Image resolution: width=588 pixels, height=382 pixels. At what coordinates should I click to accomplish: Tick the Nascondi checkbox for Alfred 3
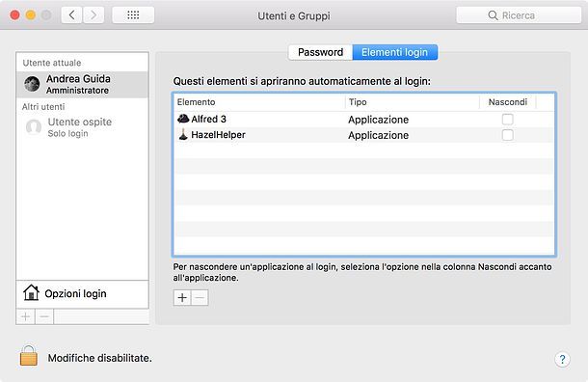tap(507, 120)
